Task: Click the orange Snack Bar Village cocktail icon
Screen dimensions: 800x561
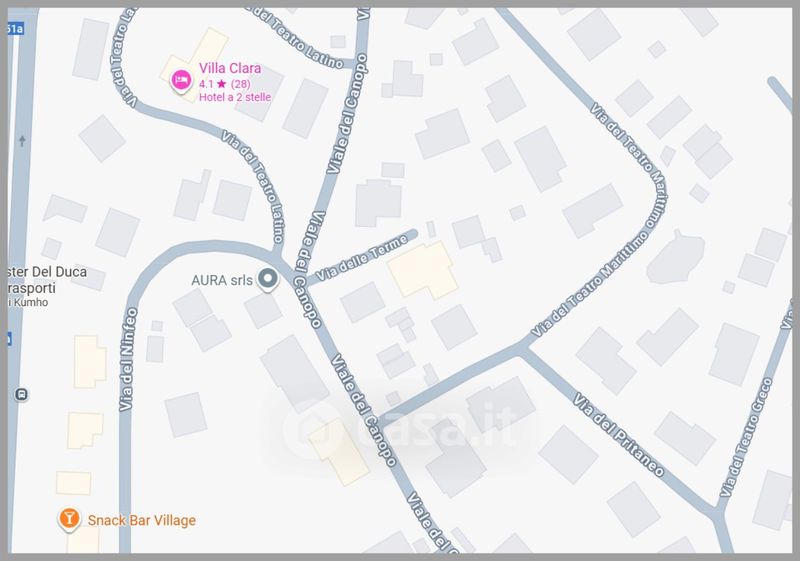Action: [69, 519]
